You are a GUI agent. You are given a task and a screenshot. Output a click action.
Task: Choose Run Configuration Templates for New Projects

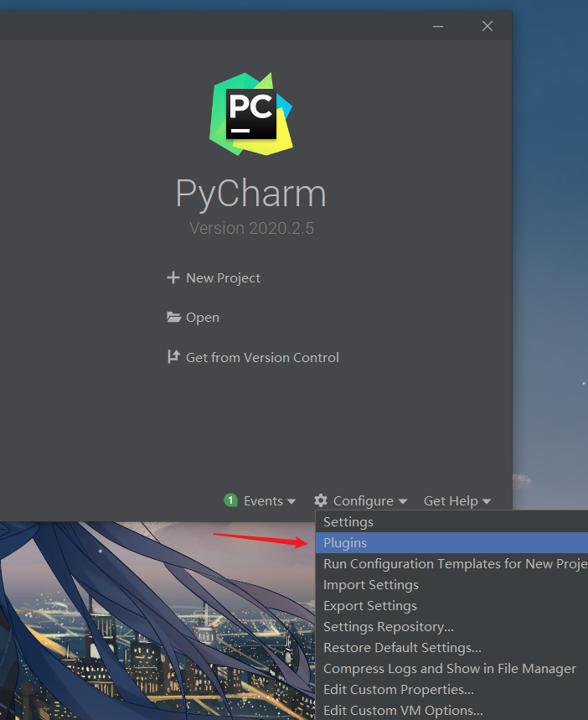(451, 564)
